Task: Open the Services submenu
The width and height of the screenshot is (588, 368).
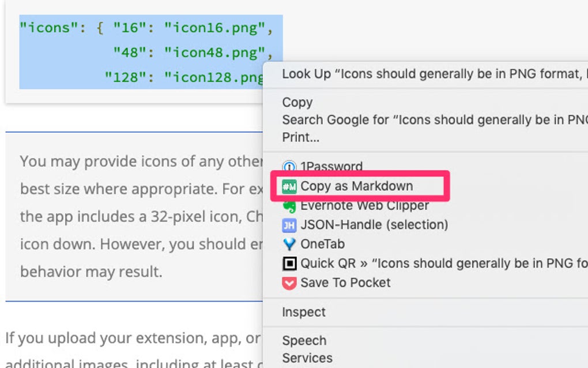Action: coord(306,358)
